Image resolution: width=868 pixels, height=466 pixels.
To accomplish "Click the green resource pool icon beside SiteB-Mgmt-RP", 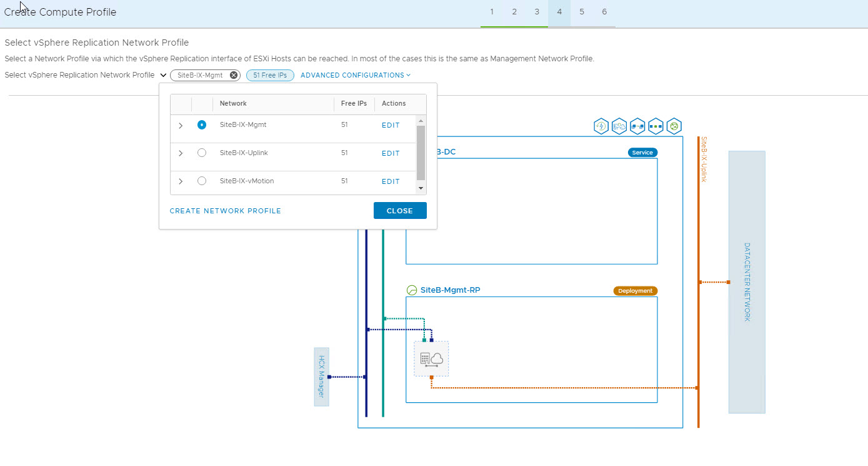I will (411, 290).
